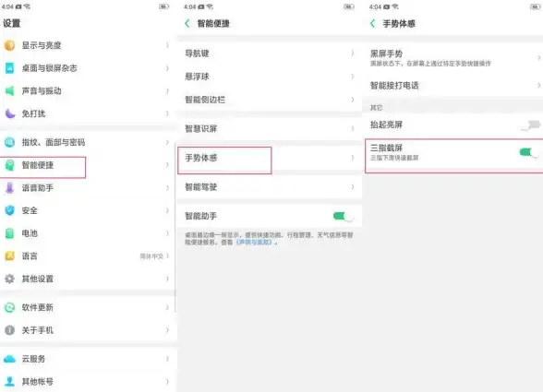Tap the 智能驾驶 label

click(x=201, y=187)
